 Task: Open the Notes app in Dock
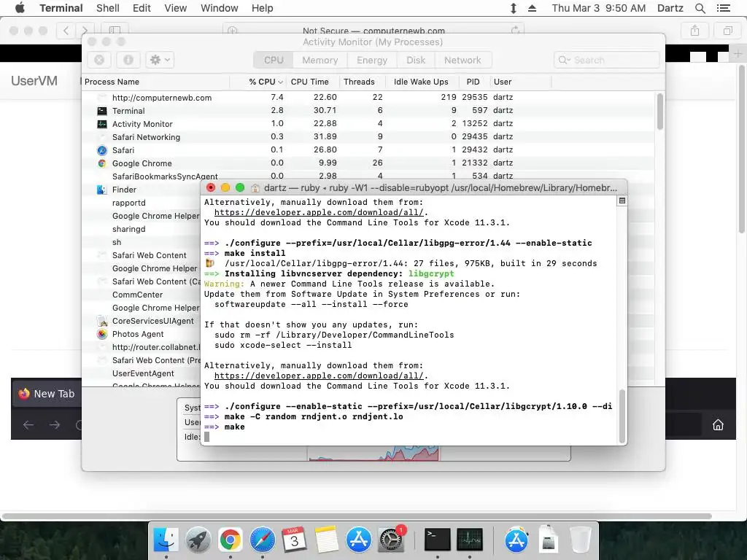tap(326, 540)
